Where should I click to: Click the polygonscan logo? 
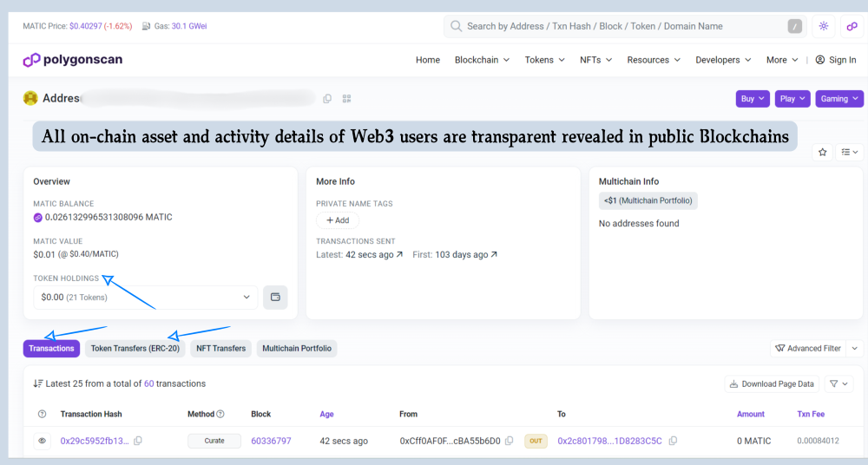click(73, 60)
